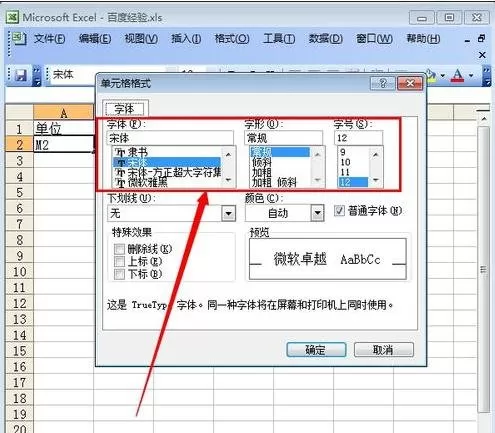Enable 删除线(K) strikethrough checkbox
Viewport: 495px width, 433px height.
pos(119,249)
